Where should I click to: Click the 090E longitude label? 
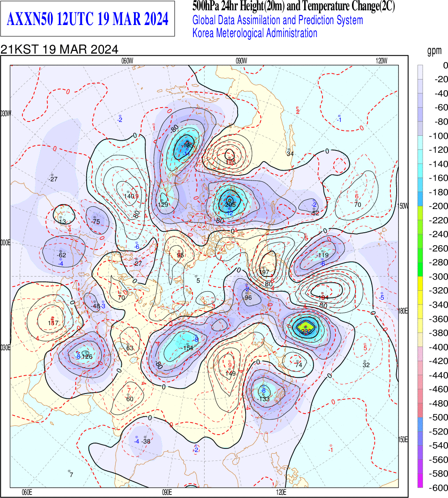tap(167, 492)
